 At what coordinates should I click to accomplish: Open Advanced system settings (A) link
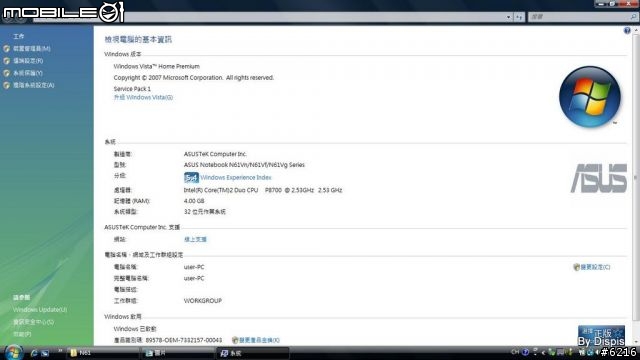(x=33, y=85)
